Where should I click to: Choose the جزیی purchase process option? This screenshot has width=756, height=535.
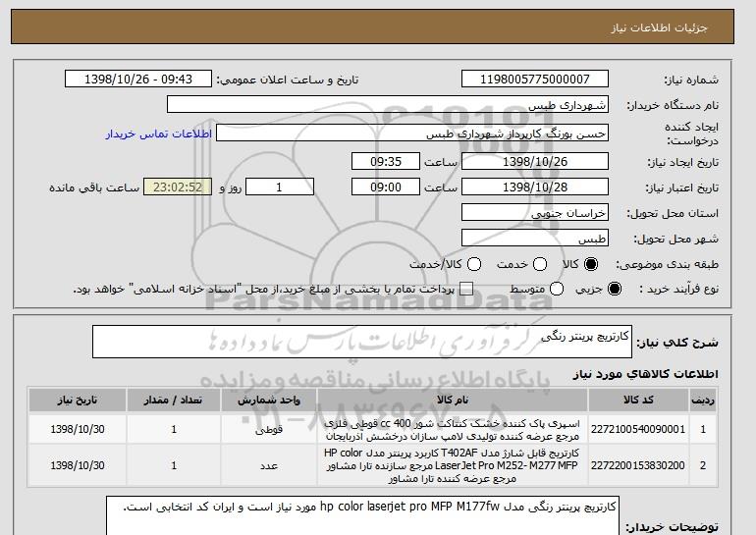click(x=615, y=289)
